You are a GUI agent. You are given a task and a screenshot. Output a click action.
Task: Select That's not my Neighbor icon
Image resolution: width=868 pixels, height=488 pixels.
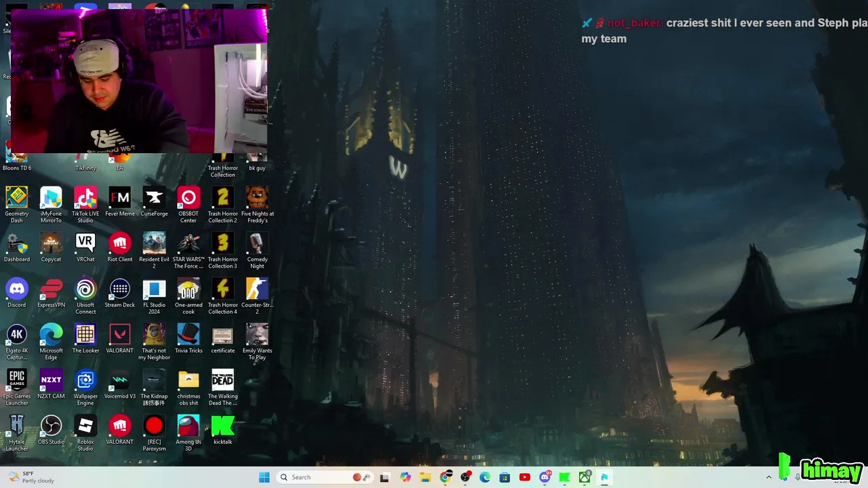pos(154,341)
